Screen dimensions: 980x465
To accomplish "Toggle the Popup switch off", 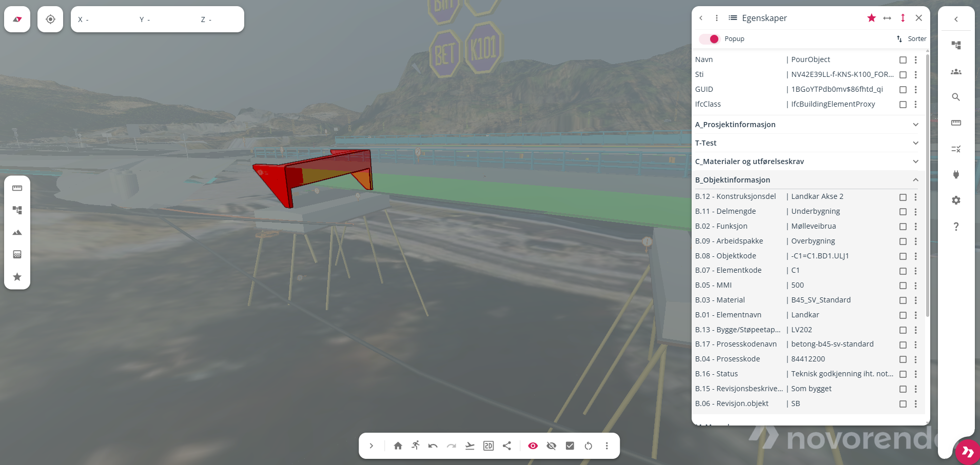I will click(710, 39).
